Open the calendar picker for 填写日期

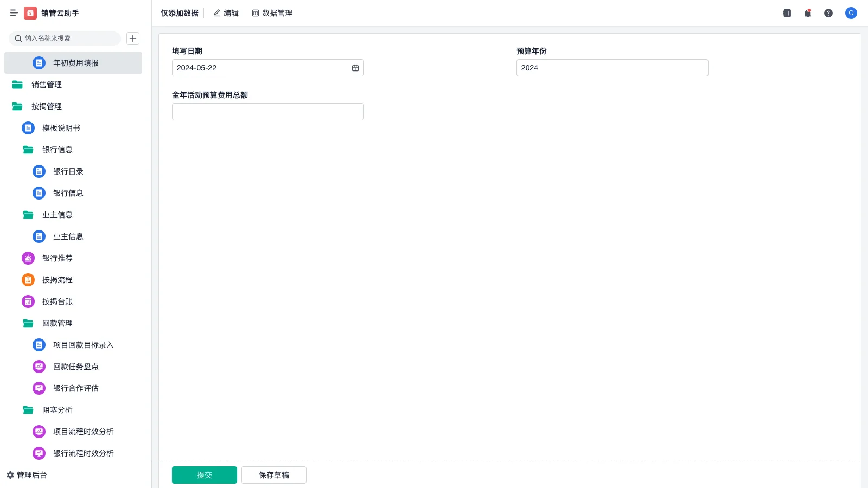[x=355, y=68]
